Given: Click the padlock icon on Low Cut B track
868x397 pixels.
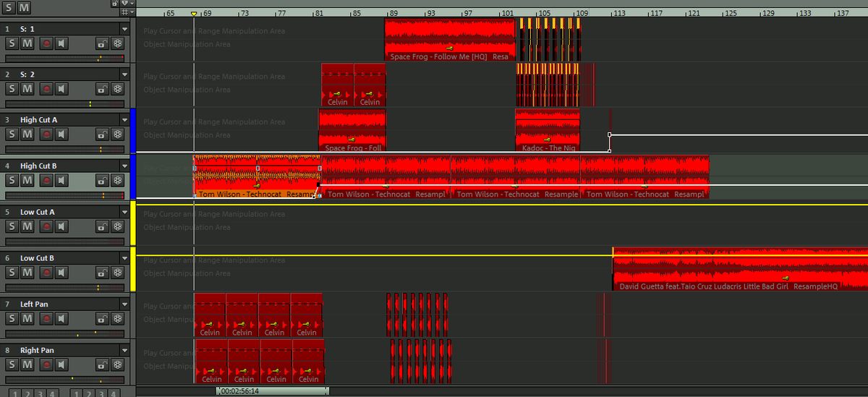Looking at the screenshot, I should click(102, 273).
